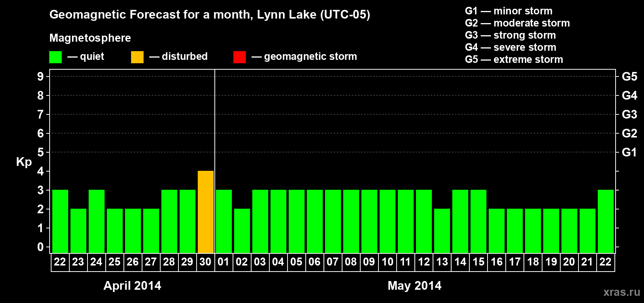Click the date label 05 in May
The height and width of the screenshot is (303, 644).
296,262
